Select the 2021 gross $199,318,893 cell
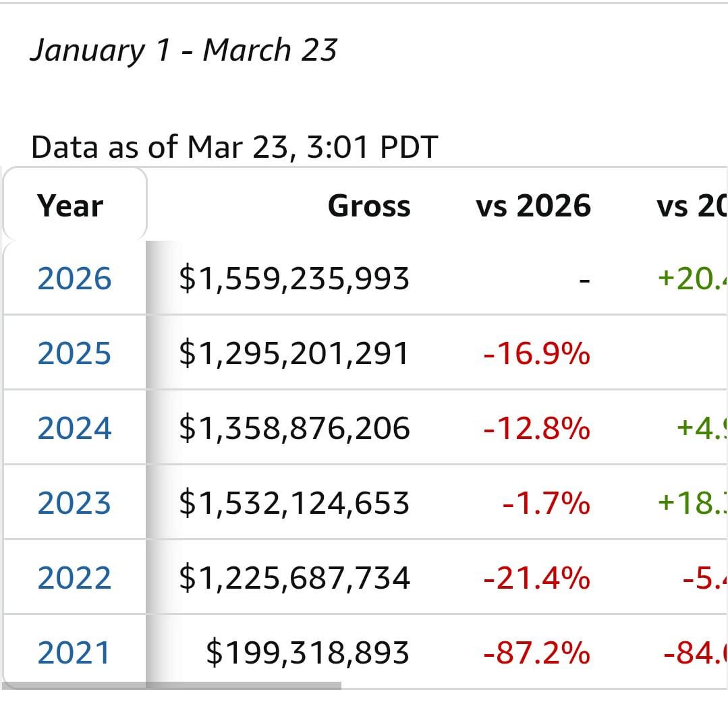Screen dimensions: 728x702 308,653
